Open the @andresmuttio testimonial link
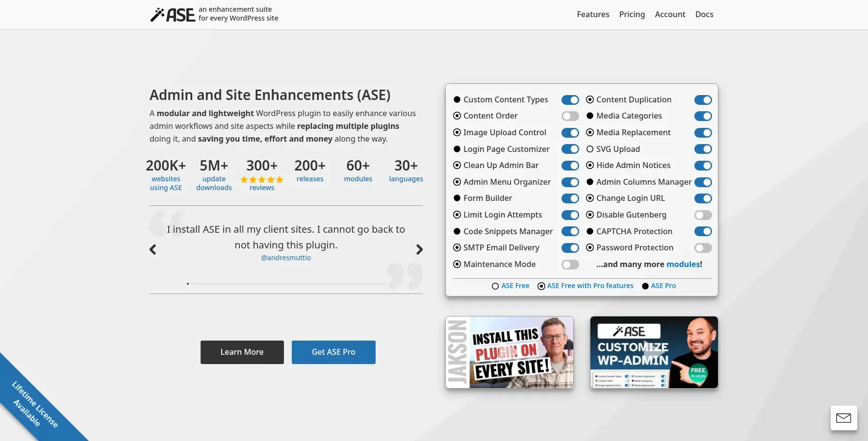This screenshot has height=441, width=868. point(286,258)
